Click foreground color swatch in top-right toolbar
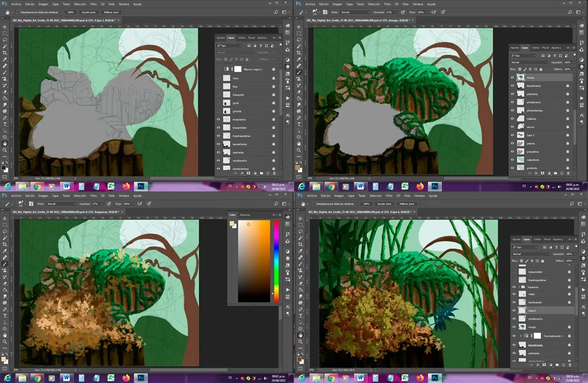This screenshot has height=383, width=588. (299, 168)
